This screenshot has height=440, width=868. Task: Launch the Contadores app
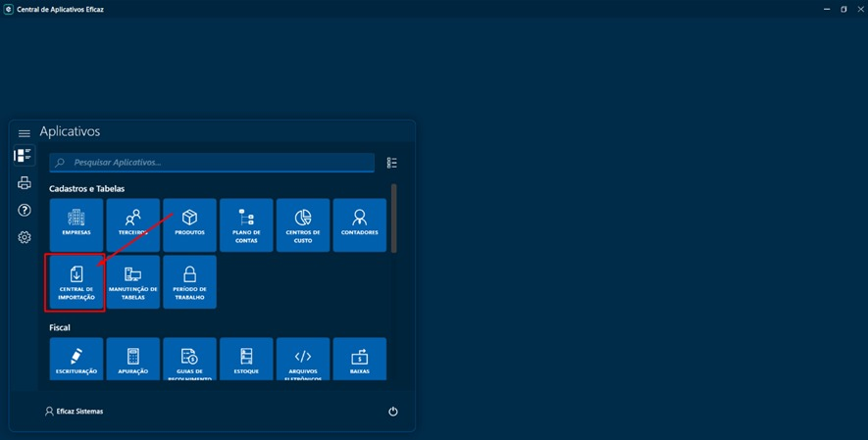pos(359,224)
